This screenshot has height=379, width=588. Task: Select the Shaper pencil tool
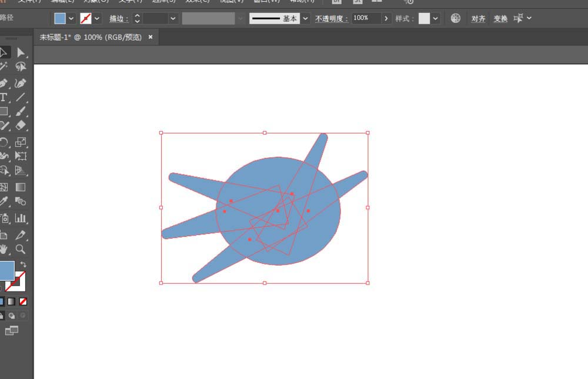[x=4, y=125]
